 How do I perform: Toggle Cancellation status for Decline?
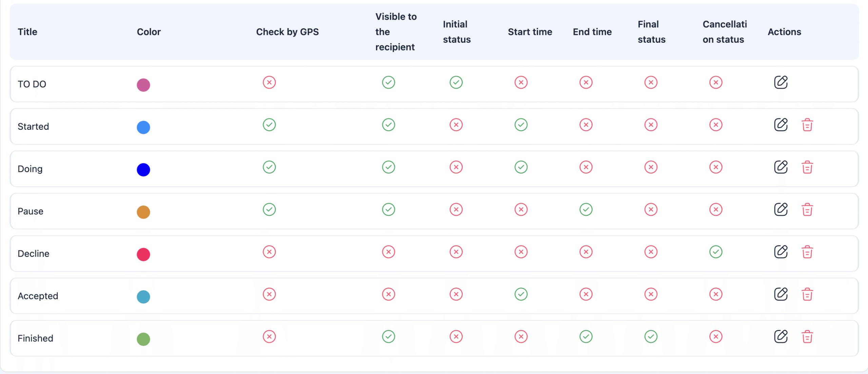[716, 252]
